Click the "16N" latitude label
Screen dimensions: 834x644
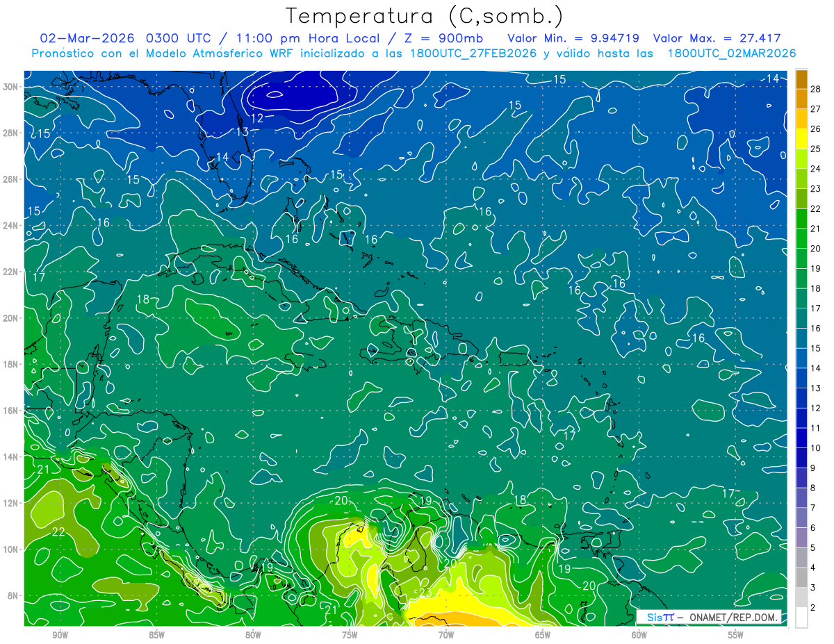[11, 411]
